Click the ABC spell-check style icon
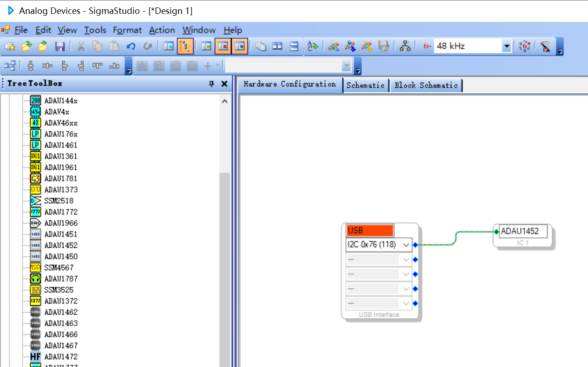The image size is (588, 367). tap(313, 46)
